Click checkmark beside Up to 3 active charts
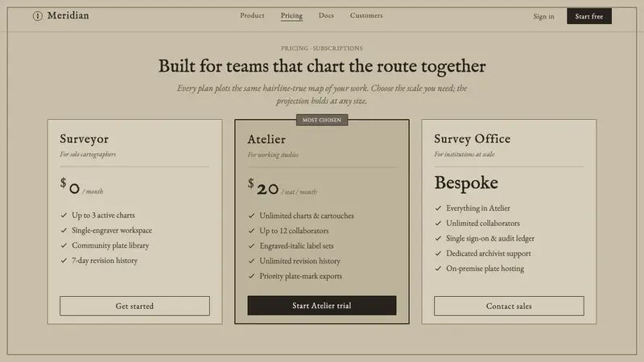Screen dimensions: 644x362 click(x=64, y=215)
